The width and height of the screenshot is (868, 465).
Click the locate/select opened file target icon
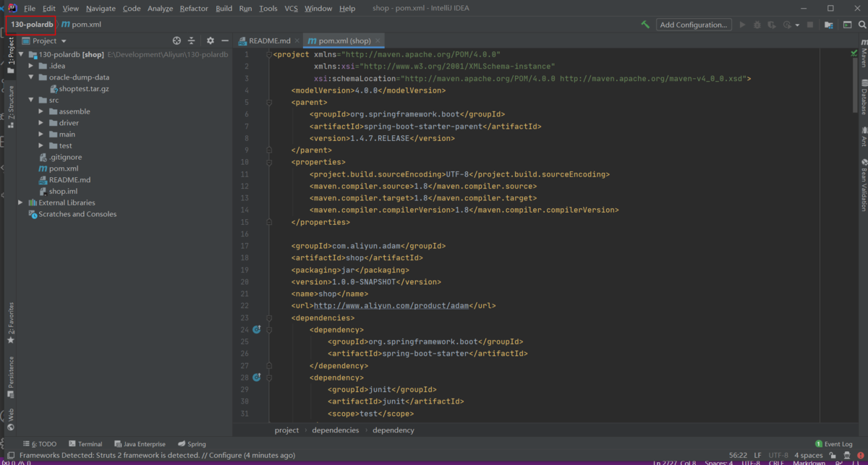(x=177, y=41)
